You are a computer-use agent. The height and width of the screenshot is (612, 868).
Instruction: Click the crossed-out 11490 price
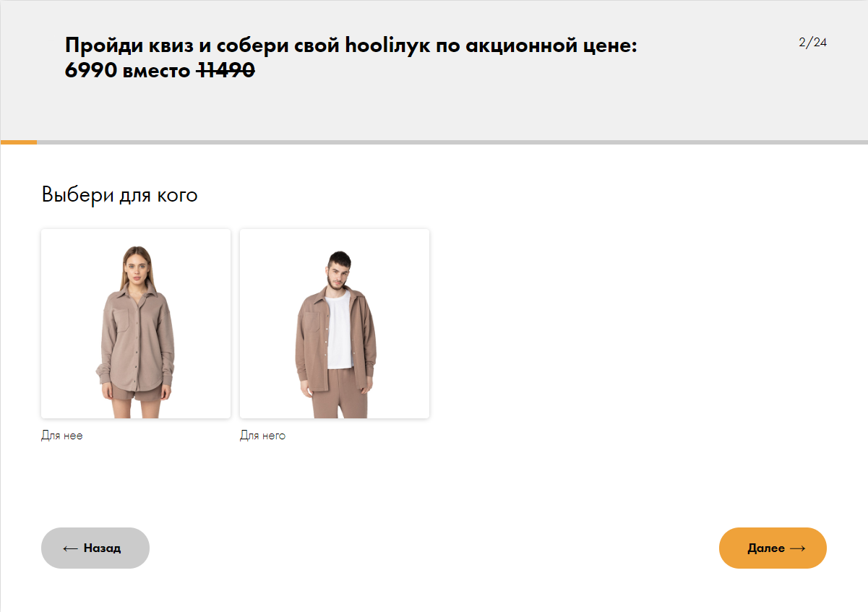coord(225,70)
